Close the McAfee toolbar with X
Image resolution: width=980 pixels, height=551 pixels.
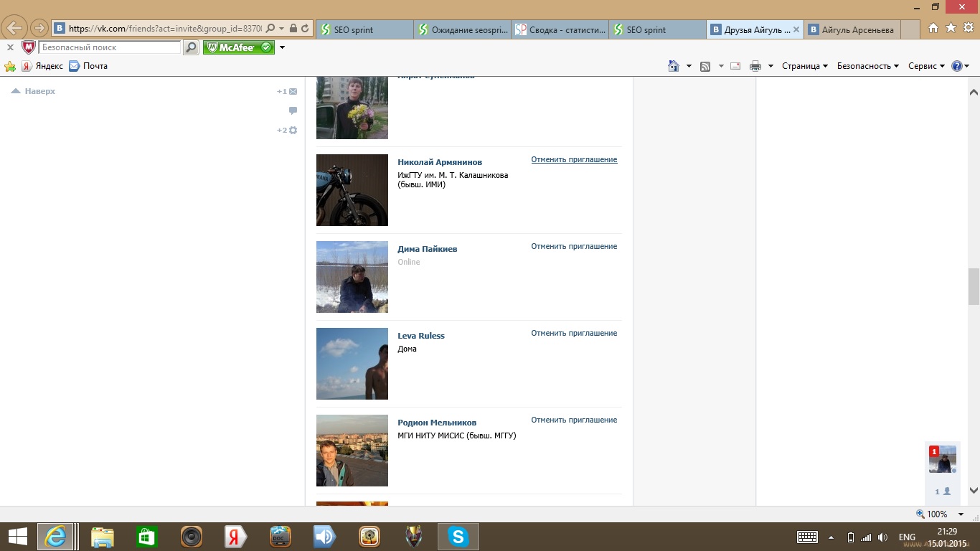click(x=10, y=47)
